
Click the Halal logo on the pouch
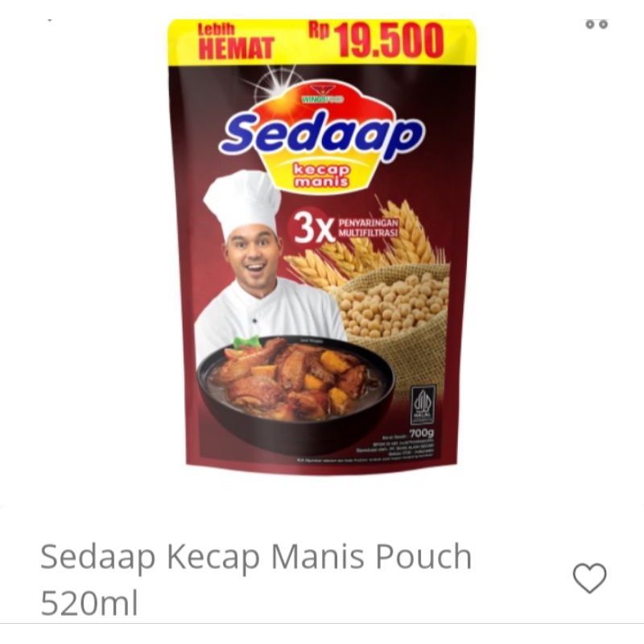pyautogui.click(x=423, y=405)
